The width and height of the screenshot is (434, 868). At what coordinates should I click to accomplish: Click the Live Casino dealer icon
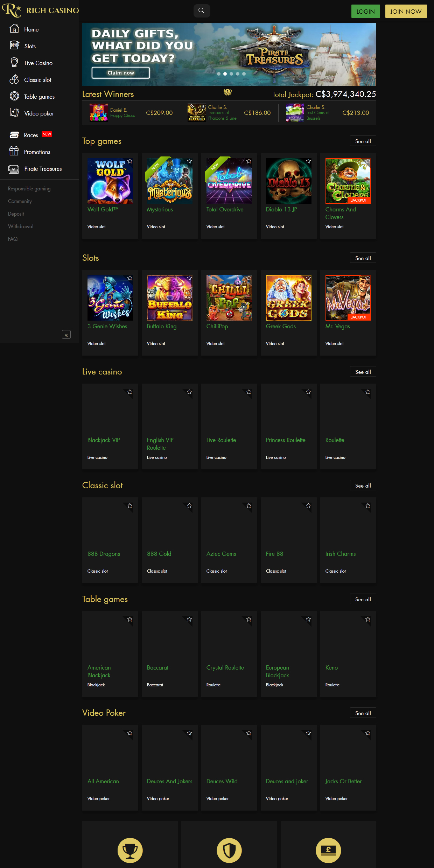pos(14,63)
